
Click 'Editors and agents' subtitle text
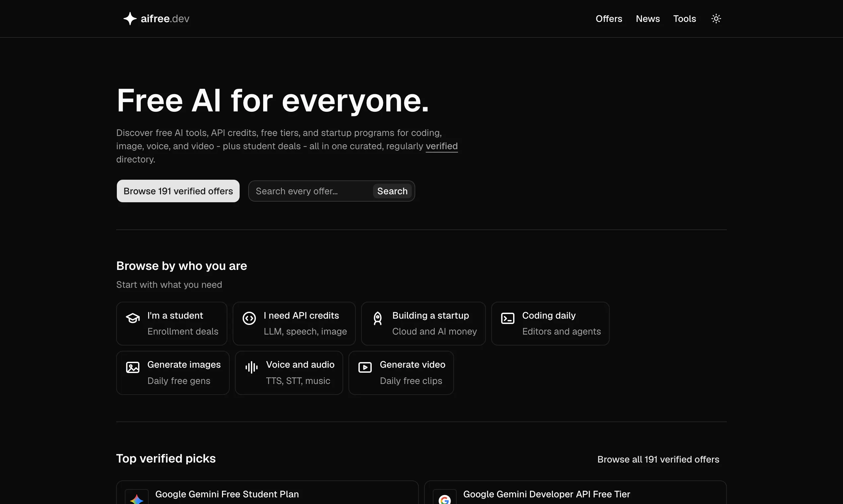[562, 332]
